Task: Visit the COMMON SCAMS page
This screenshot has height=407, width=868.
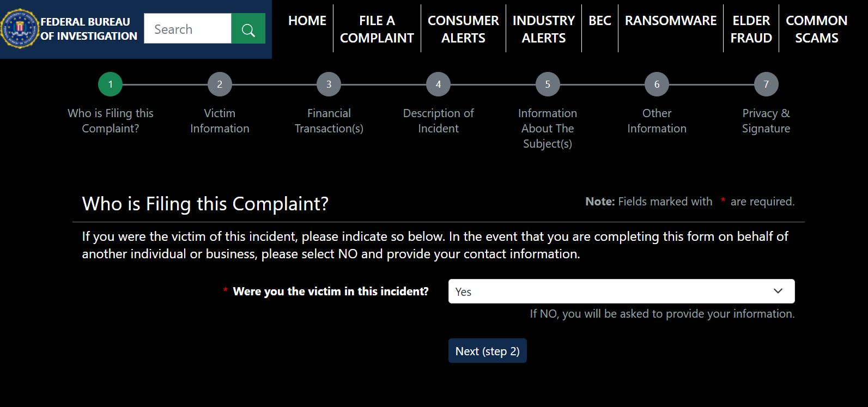Action: [816, 28]
